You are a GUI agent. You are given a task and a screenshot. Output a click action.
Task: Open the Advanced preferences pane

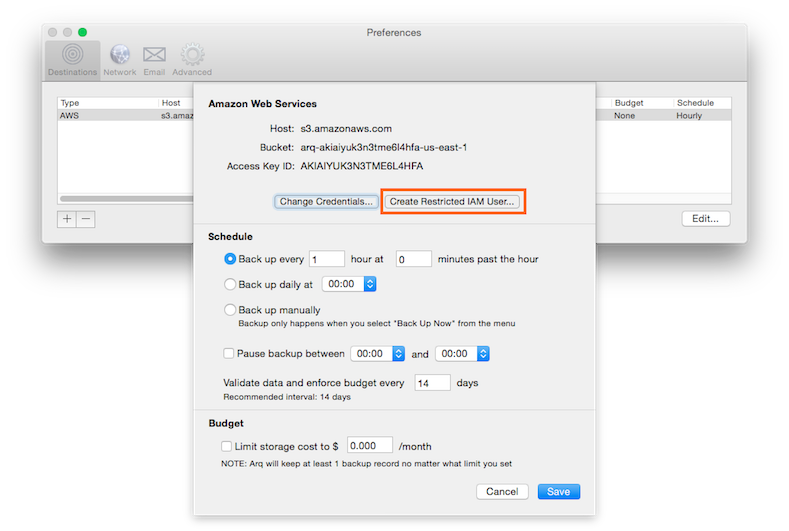point(191,59)
